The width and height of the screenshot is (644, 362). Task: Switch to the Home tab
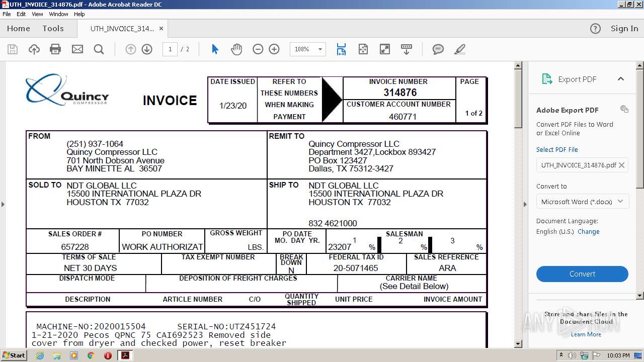pyautogui.click(x=19, y=29)
